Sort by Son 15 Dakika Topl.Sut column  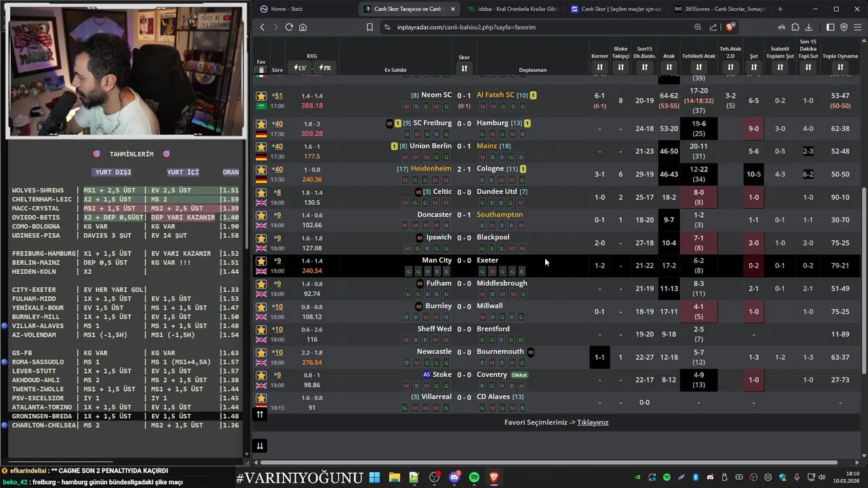(808, 67)
